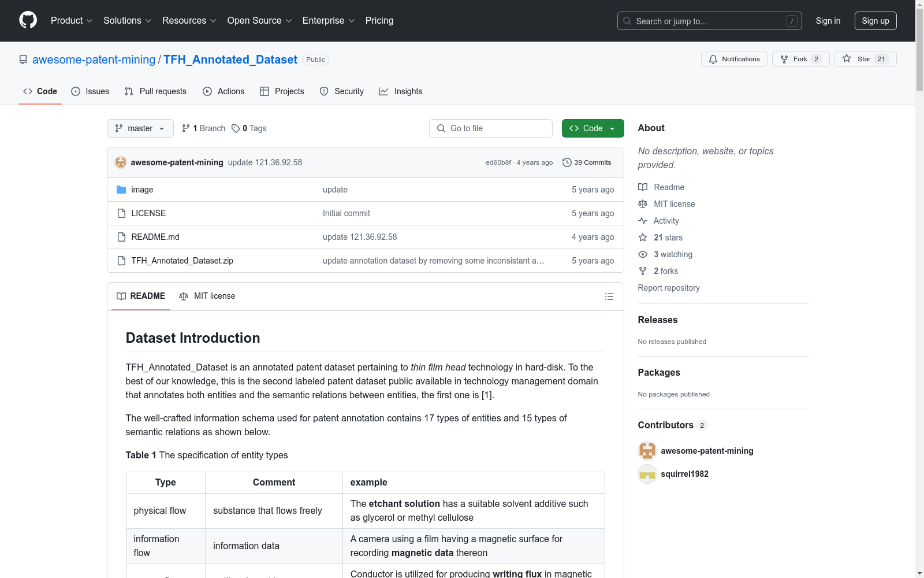Open the GitHub homepage logo
This screenshot has width=924, height=578.
[x=28, y=20]
